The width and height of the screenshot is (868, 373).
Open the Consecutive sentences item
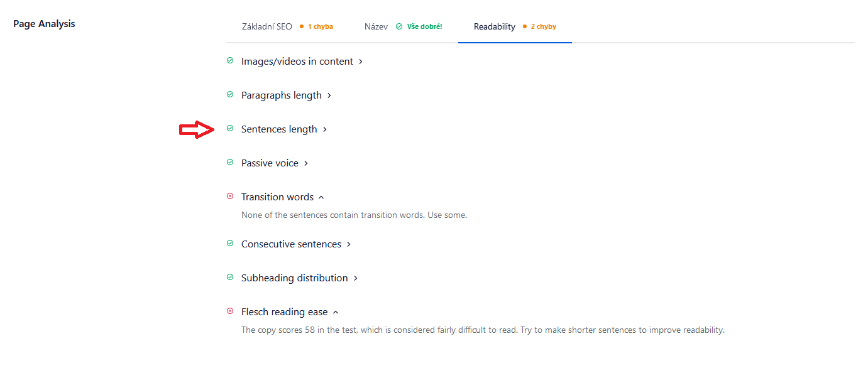point(296,244)
